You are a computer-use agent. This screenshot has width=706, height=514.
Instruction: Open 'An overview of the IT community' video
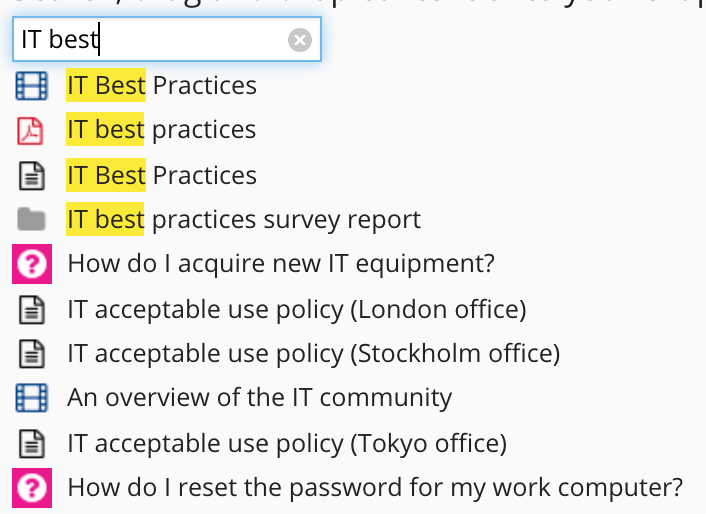(259, 398)
